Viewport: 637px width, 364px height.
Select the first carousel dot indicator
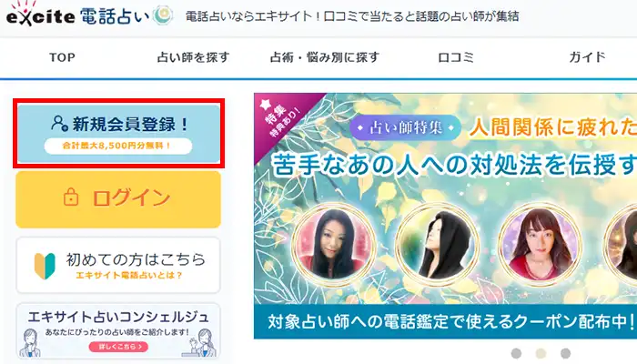[516, 353]
